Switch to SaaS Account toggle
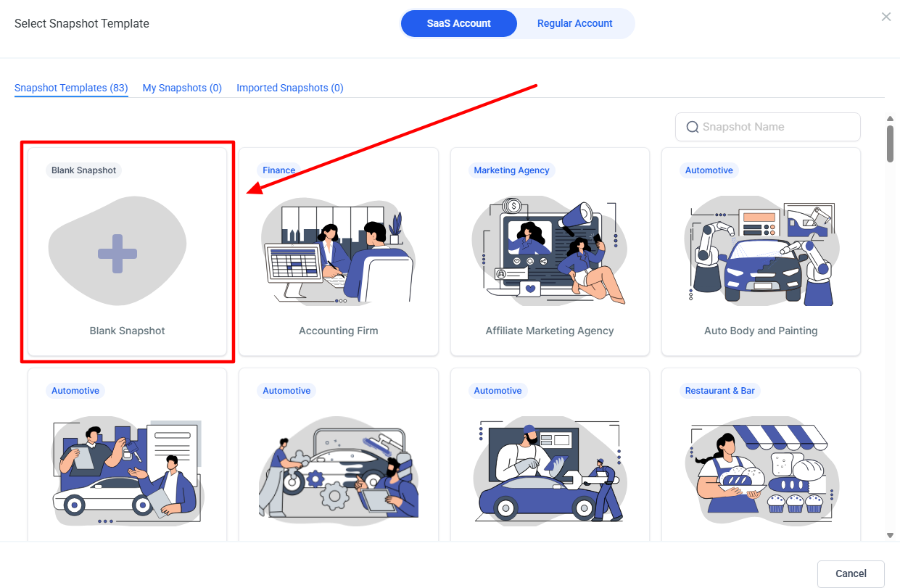The height and width of the screenshot is (588, 900). click(458, 23)
